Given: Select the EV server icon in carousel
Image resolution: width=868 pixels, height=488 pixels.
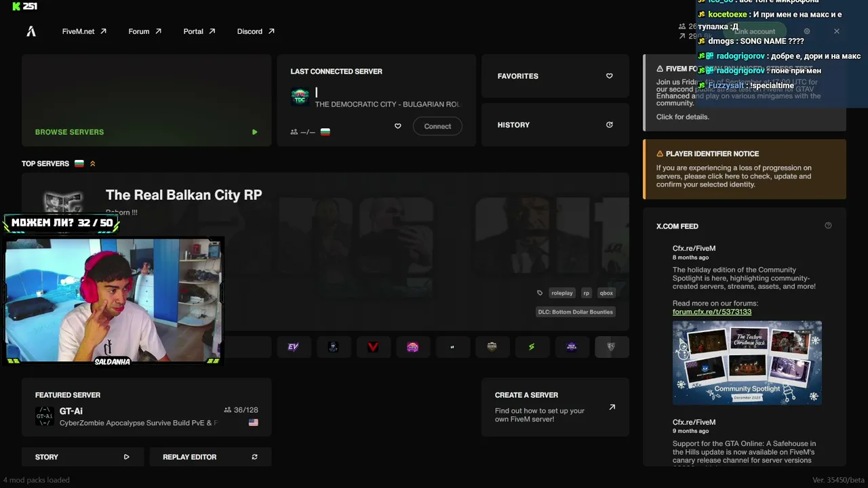Looking at the screenshot, I should point(293,347).
